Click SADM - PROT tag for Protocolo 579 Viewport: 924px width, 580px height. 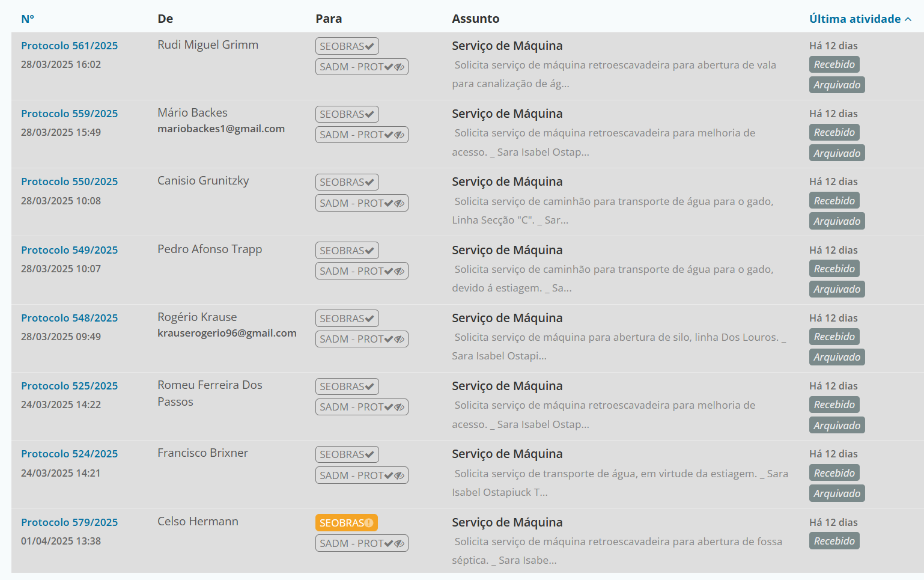point(362,543)
